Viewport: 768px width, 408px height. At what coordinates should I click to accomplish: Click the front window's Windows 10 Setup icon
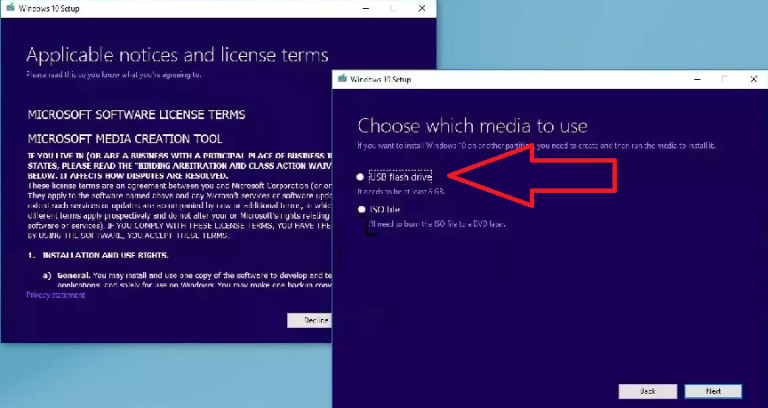[342, 79]
